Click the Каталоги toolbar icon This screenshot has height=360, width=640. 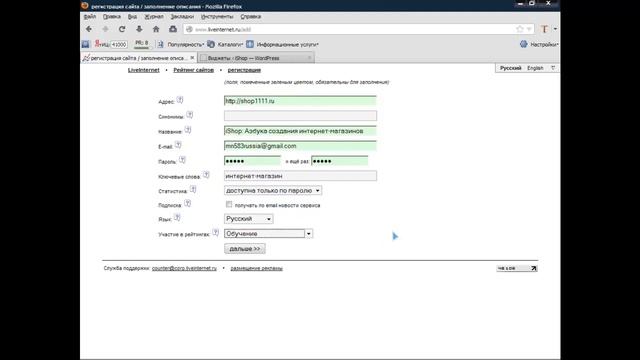pyautogui.click(x=211, y=44)
